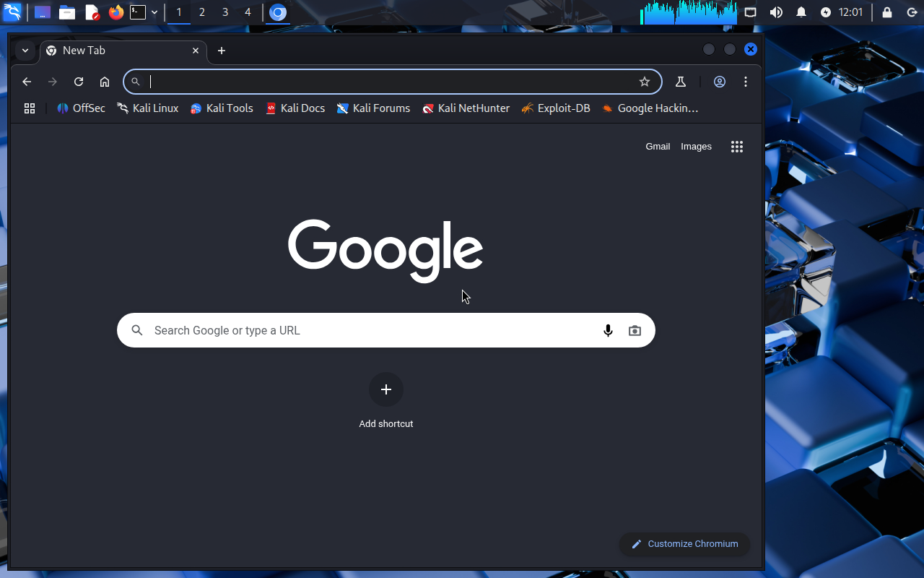The height and width of the screenshot is (578, 924).
Task: Select the New Tab tab
Action: click(x=123, y=51)
